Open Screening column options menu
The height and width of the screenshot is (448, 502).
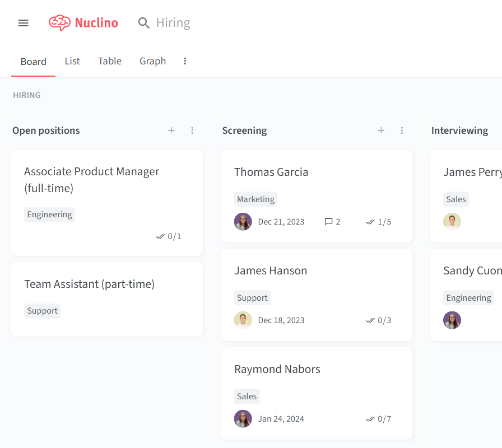click(x=402, y=130)
